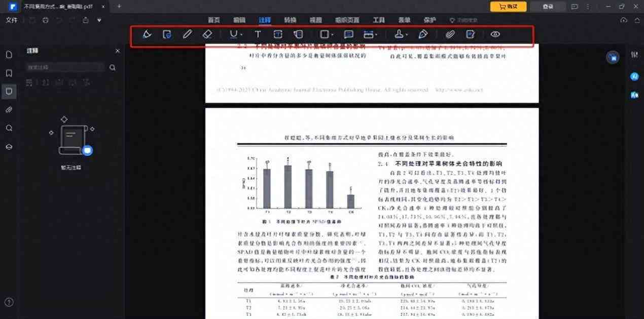The image size is (644, 319).
Task: Click the magnifier icon in the annotations panel
Action: (113, 67)
